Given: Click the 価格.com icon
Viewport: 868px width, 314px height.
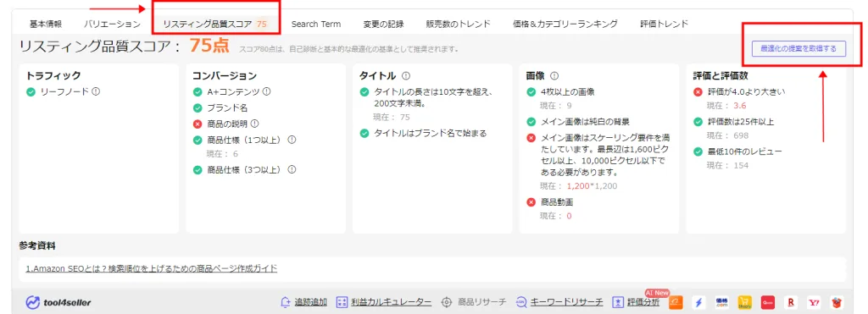Looking at the screenshot, I should coord(722,302).
